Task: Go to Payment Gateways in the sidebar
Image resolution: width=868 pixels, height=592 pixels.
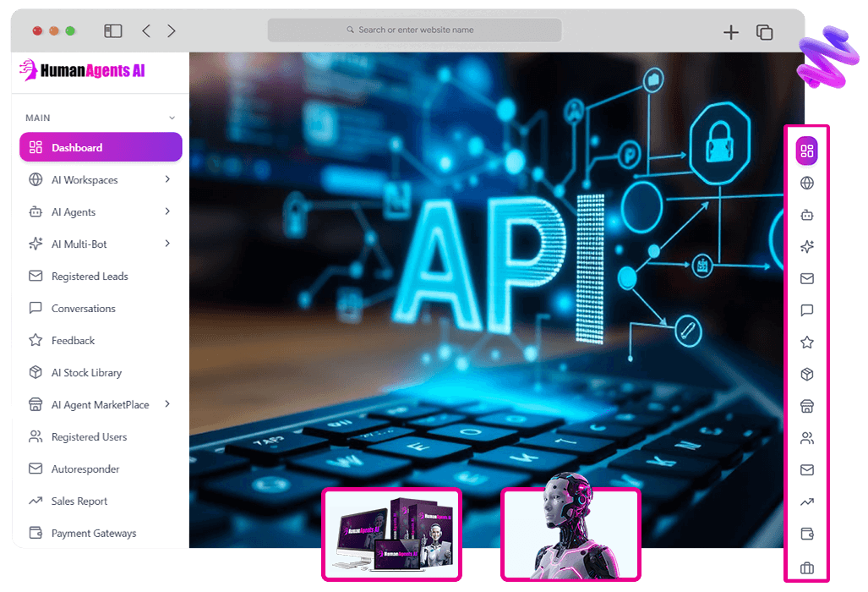Action: pyautogui.click(x=93, y=534)
